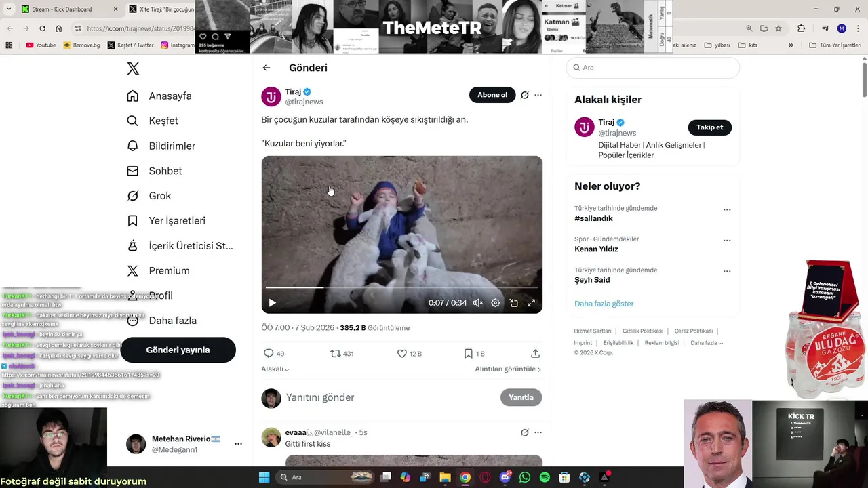Open the X logo home icon
868x488 pixels.
pyautogui.click(x=133, y=68)
